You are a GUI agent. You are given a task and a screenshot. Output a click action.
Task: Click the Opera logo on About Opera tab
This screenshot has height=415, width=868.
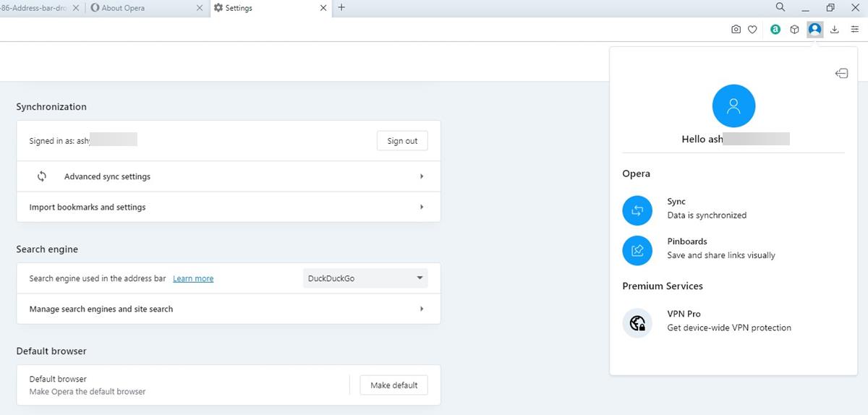tap(95, 8)
